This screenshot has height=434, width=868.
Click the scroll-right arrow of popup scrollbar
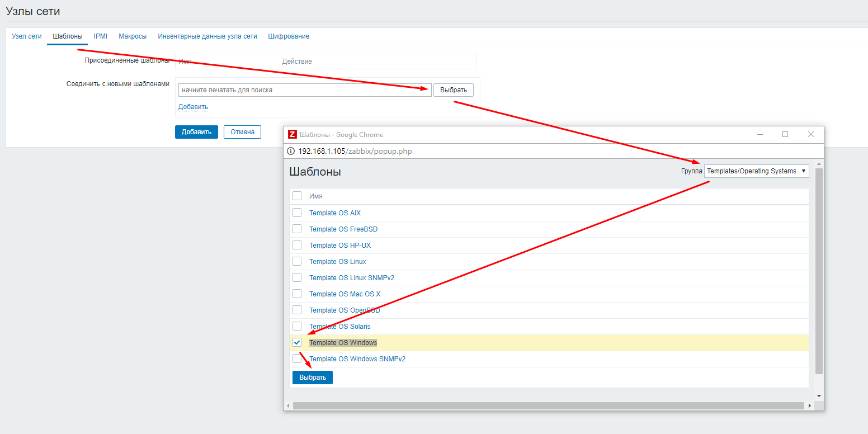click(810, 405)
